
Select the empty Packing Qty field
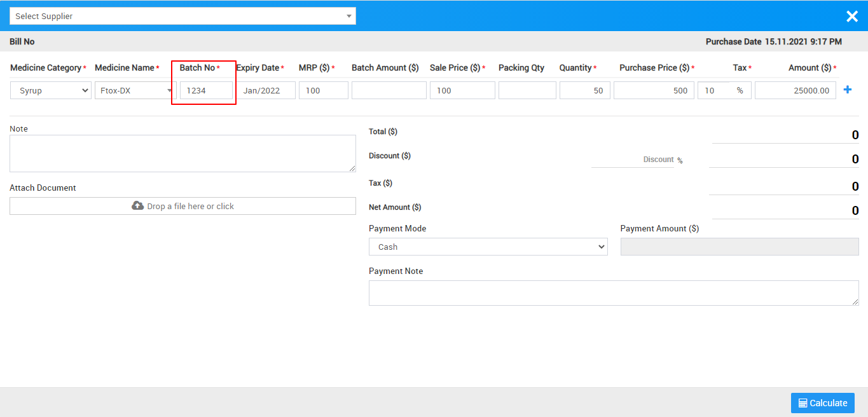pos(527,91)
